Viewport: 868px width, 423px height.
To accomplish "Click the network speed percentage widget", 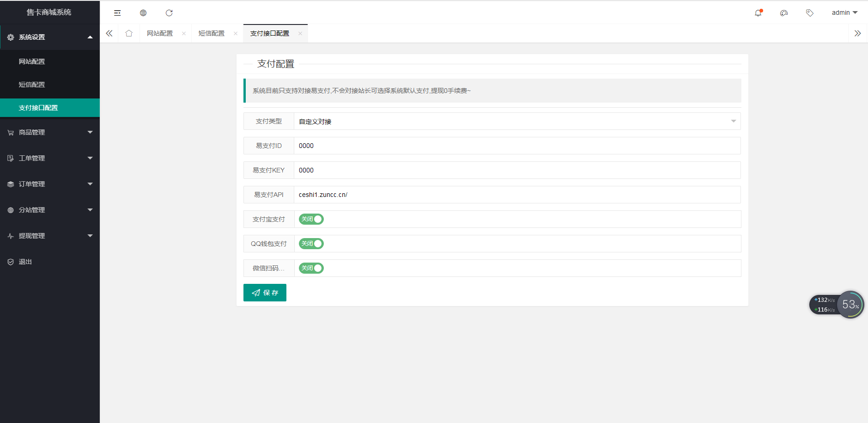I will tap(850, 305).
